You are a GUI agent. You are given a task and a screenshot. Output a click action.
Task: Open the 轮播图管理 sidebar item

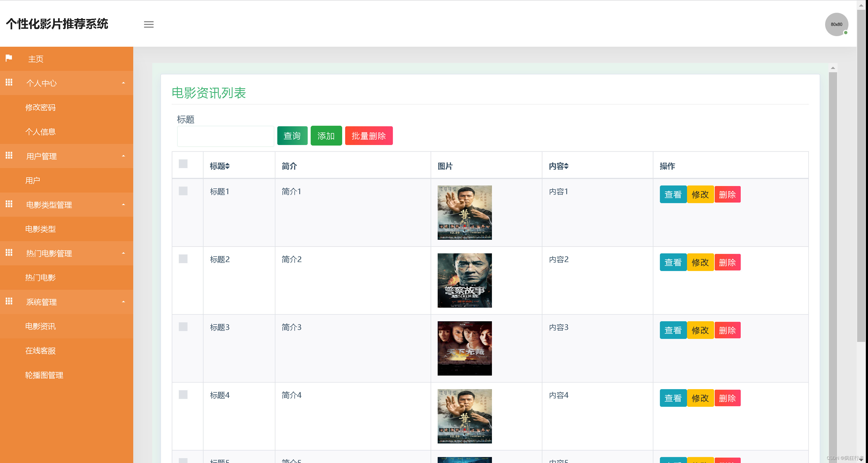point(44,375)
